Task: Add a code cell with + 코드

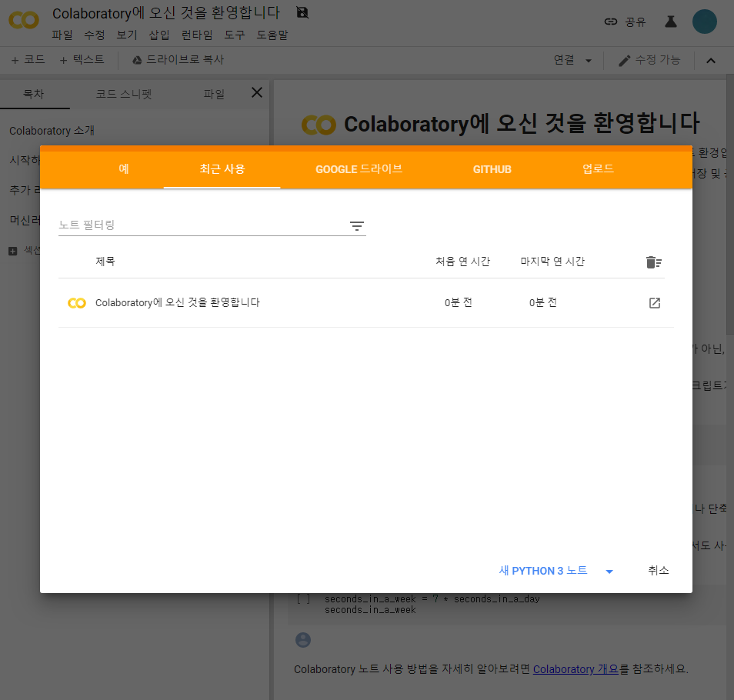Action: [x=28, y=60]
